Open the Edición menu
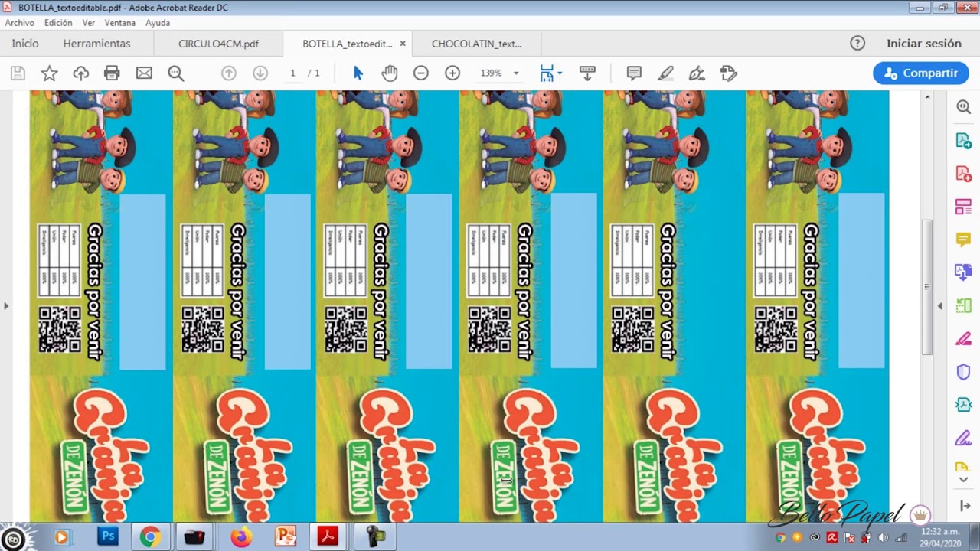The width and height of the screenshot is (980, 551). 58,23
